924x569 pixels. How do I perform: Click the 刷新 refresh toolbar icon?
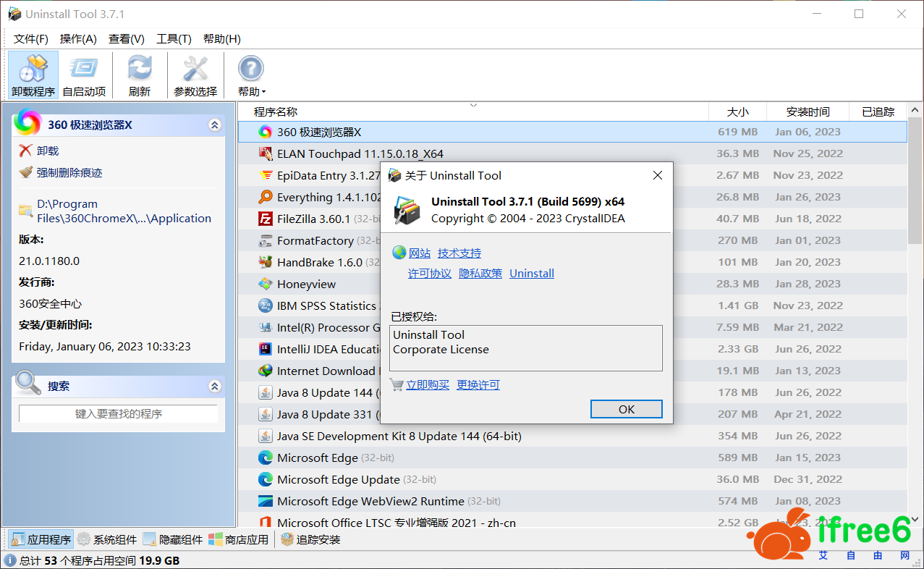click(x=140, y=75)
